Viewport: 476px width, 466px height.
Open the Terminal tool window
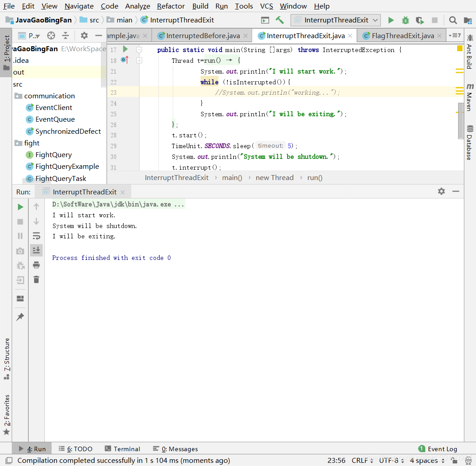point(122,448)
